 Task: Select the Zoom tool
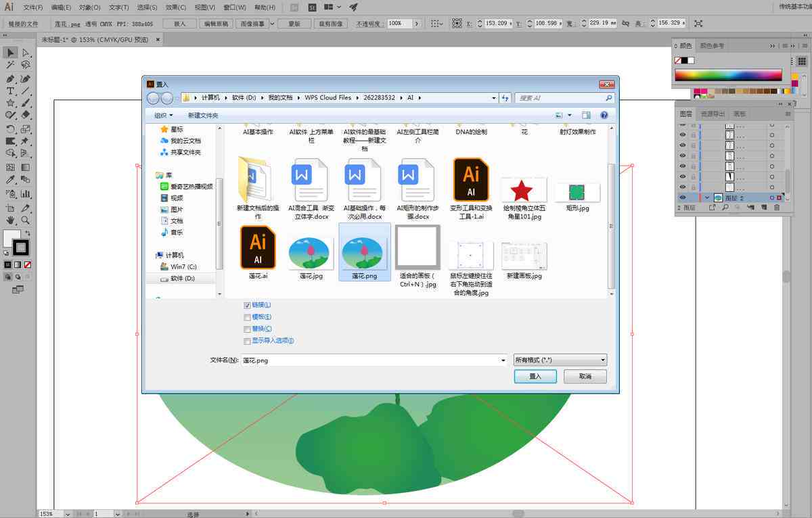26,220
